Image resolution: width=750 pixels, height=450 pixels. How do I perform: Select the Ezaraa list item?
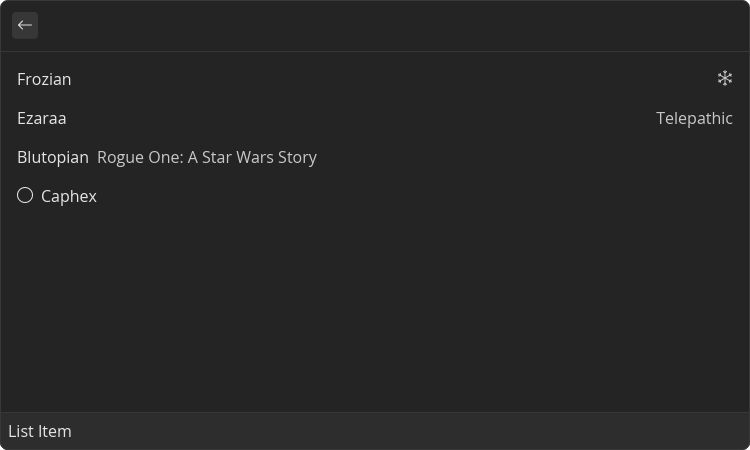pyautogui.click(x=42, y=118)
